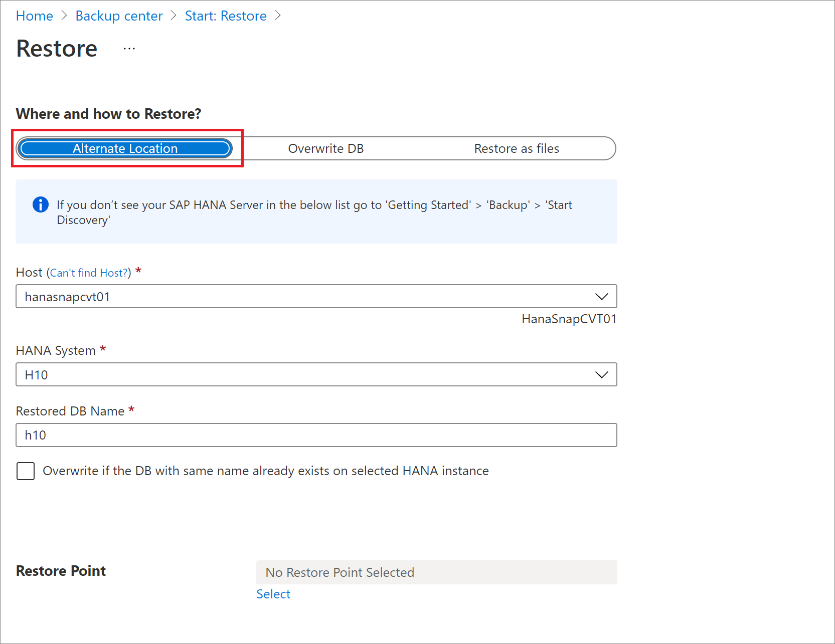This screenshot has height=644, width=835.
Task: Select the Restore as files option
Action: [517, 148]
